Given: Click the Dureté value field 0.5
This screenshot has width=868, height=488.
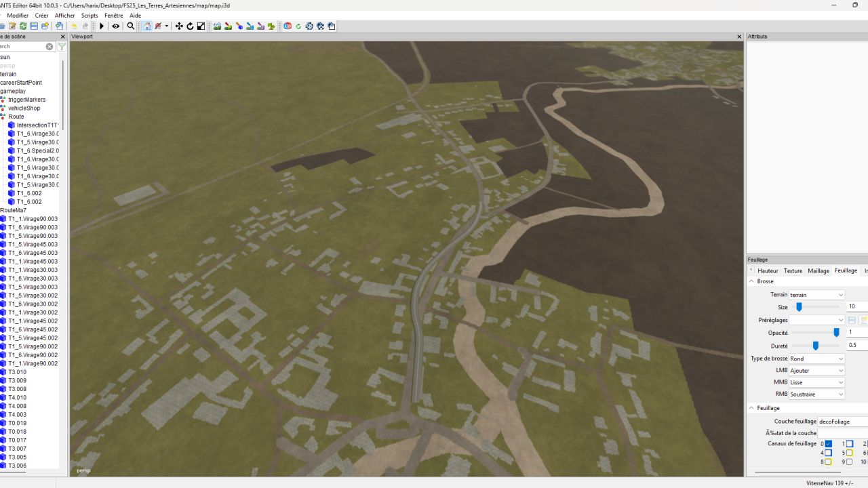Looking at the screenshot, I should tap(858, 346).
